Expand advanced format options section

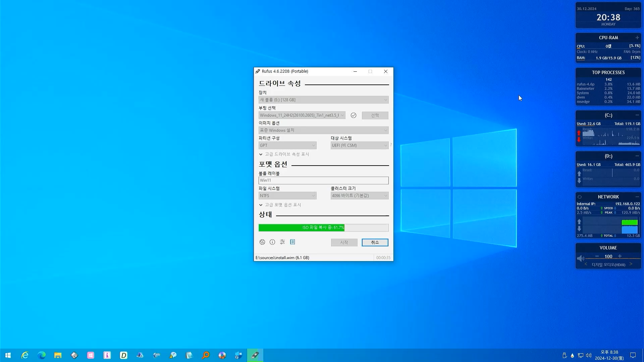click(280, 205)
